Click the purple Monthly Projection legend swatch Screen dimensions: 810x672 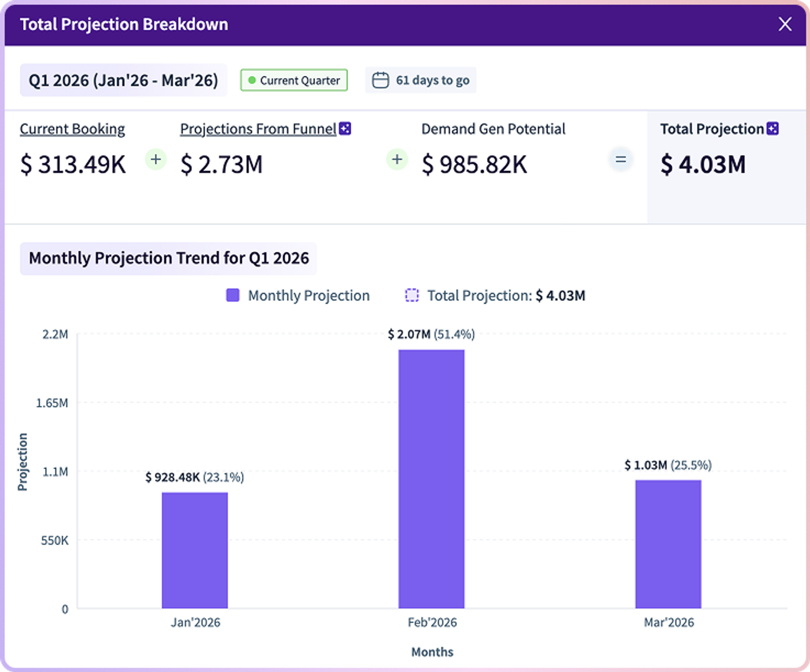[x=233, y=296]
